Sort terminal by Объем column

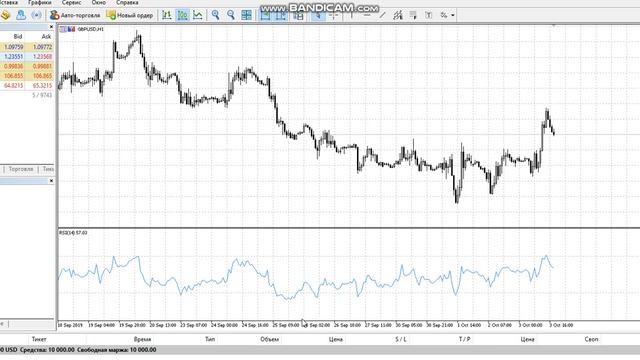269,339
